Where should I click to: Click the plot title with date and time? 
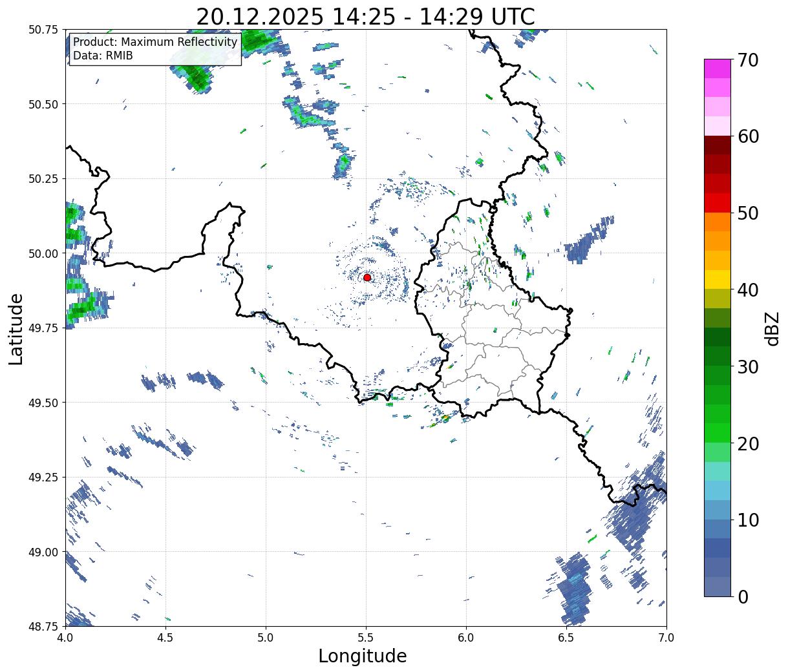[x=365, y=16]
